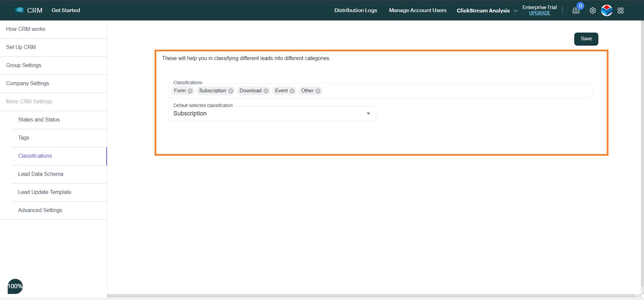The image size is (644, 300).
Task: Expand the ClickStream Analysis menu chevron
Action: [516, 11]
